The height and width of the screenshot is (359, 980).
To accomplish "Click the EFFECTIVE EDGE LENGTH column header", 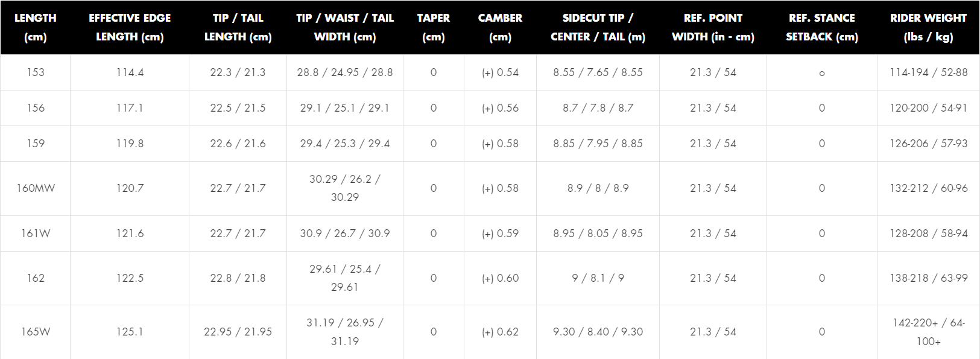I will (x=130, y=27).
